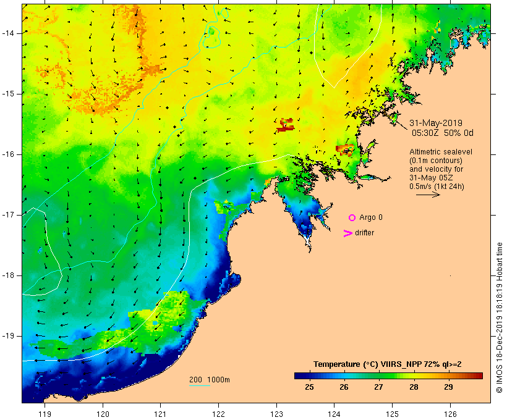Click the '29' color bar tick label
This screenshot has height=420, width=507.
[x=448, y=387]
